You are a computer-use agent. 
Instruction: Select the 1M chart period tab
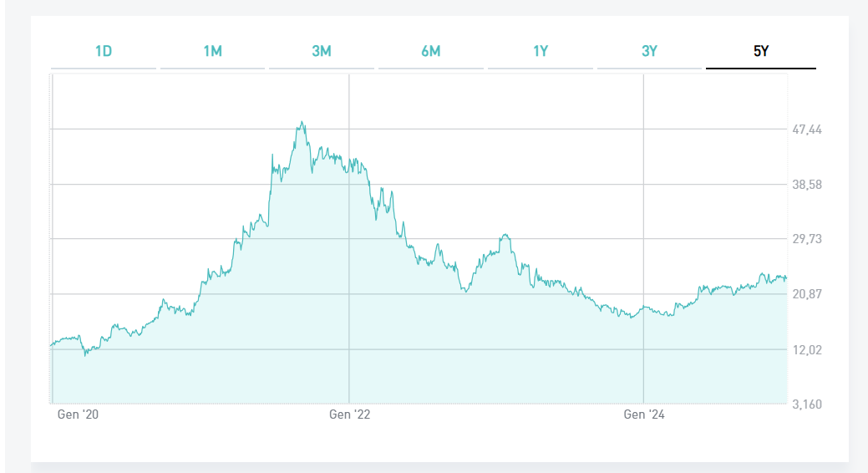[212, 52]
